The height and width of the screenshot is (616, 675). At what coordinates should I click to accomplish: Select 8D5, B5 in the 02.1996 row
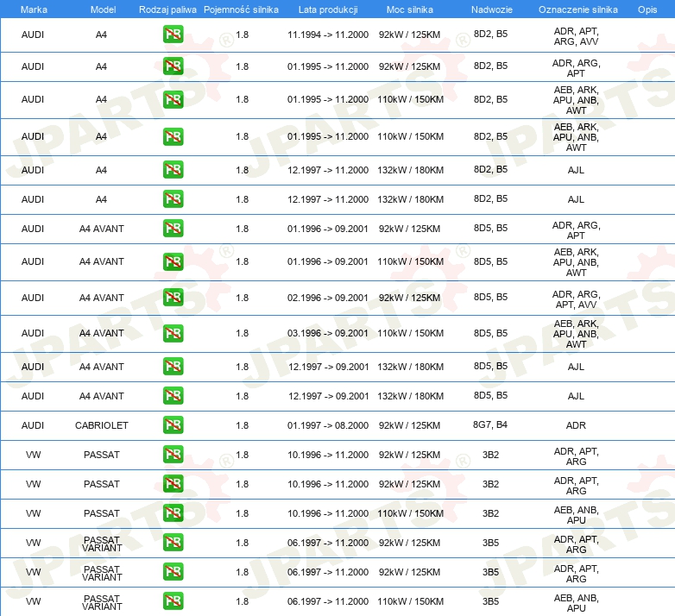(x=490, y=297)
